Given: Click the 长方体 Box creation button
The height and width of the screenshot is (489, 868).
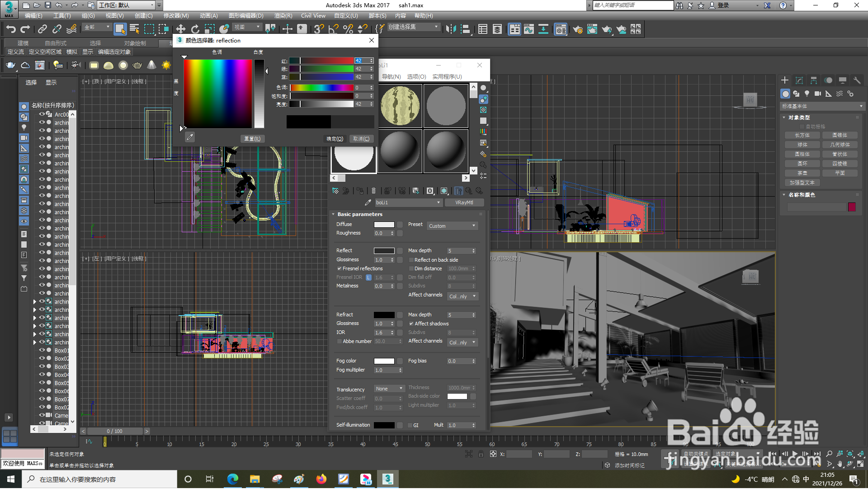Looking at the screenshot, I should tap(802, 136).
